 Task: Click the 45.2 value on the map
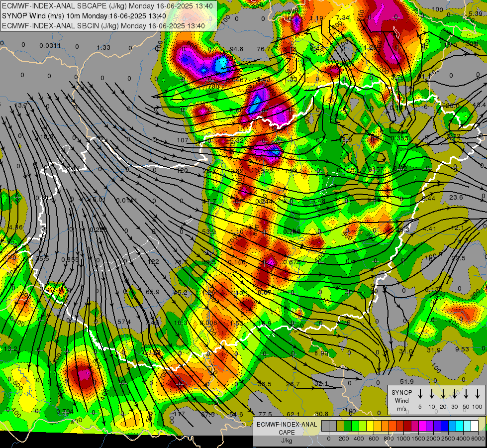tap(181, 293)
